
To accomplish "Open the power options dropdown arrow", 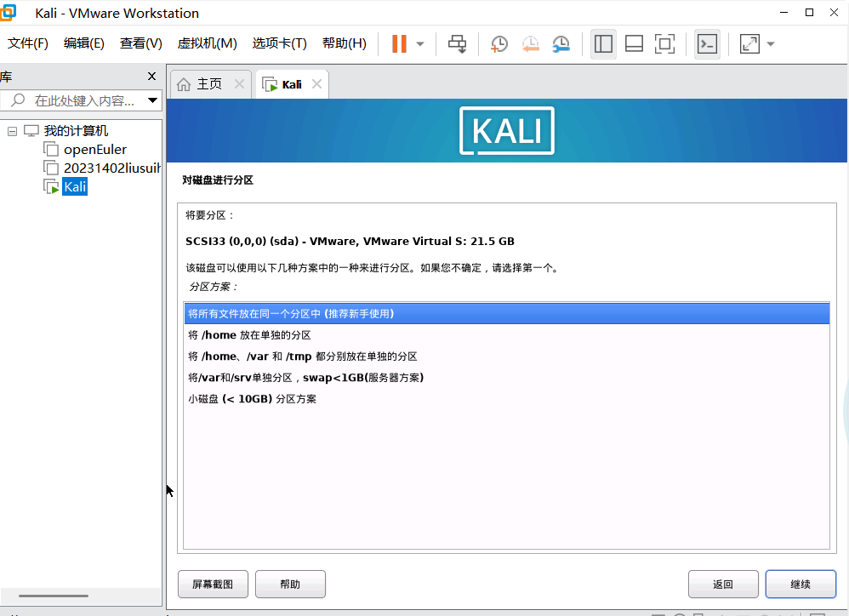I will 420,44.
